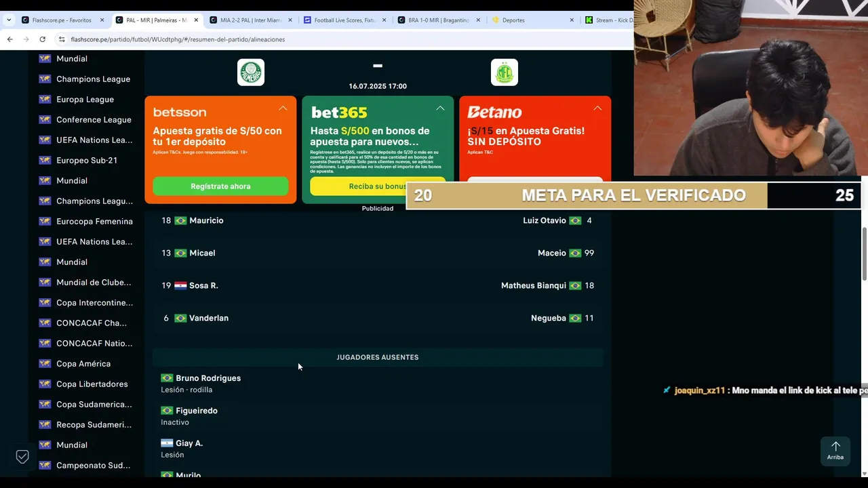
Task: Open Europeo Sub-21 in the sidebar
Action: click(x=87, y=161)
